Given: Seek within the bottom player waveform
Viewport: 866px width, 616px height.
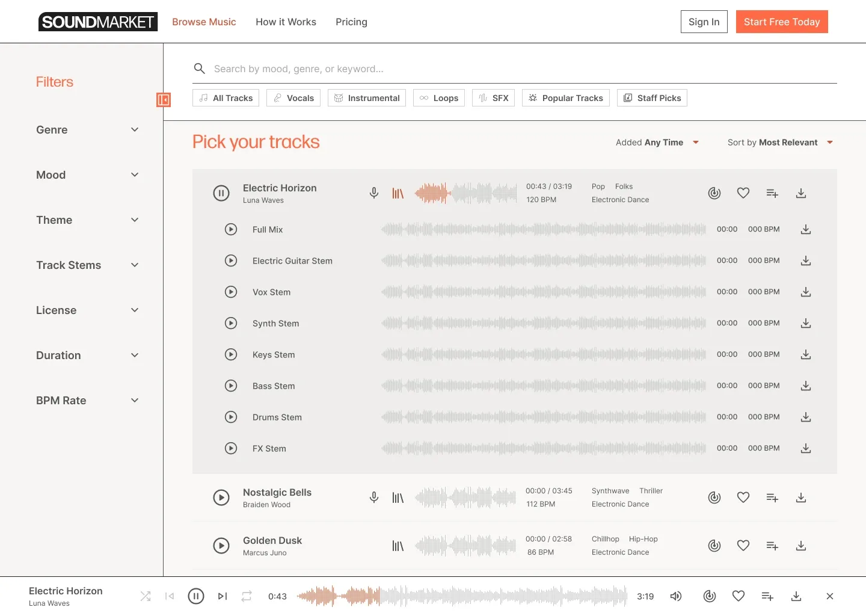Looking at the screenshot, I should pyautogui.click(x=462, y=596).
